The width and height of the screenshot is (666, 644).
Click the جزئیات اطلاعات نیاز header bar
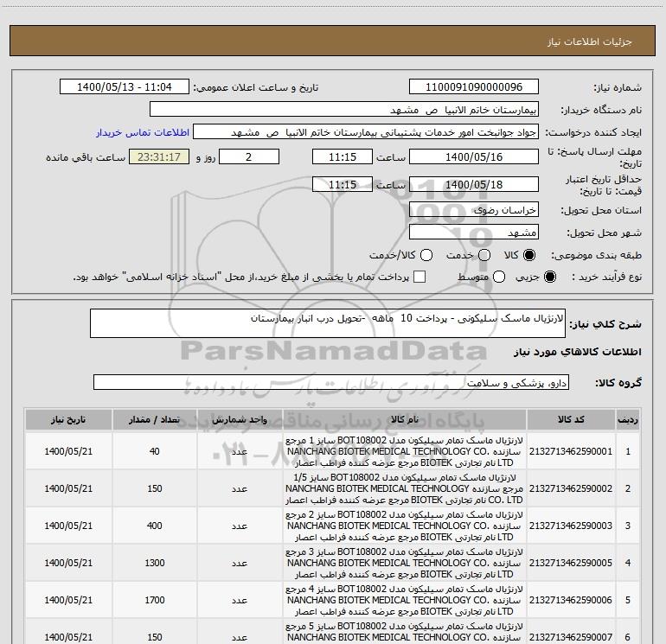click(333, 41)
